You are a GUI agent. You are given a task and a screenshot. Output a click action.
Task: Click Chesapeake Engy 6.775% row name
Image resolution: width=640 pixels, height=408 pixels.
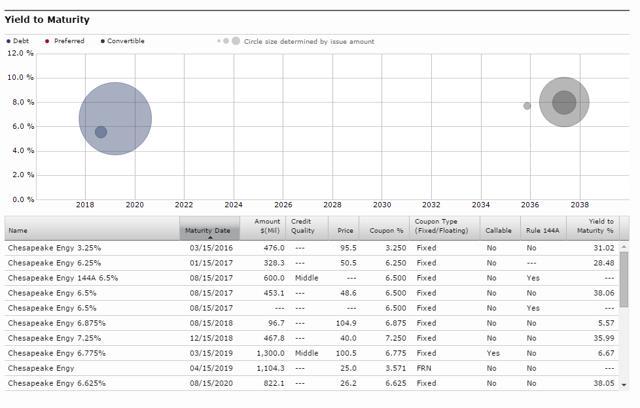[x=57, y=353]
